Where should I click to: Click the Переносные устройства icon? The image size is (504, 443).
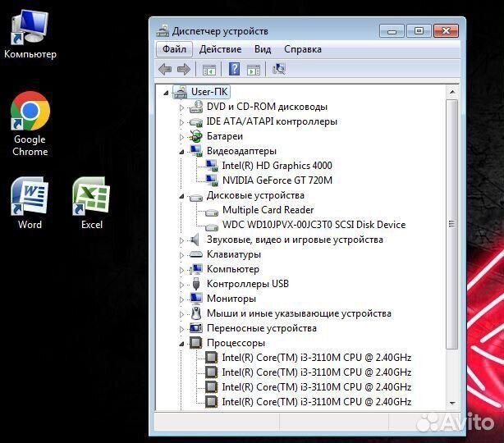[x=195, y=328]
